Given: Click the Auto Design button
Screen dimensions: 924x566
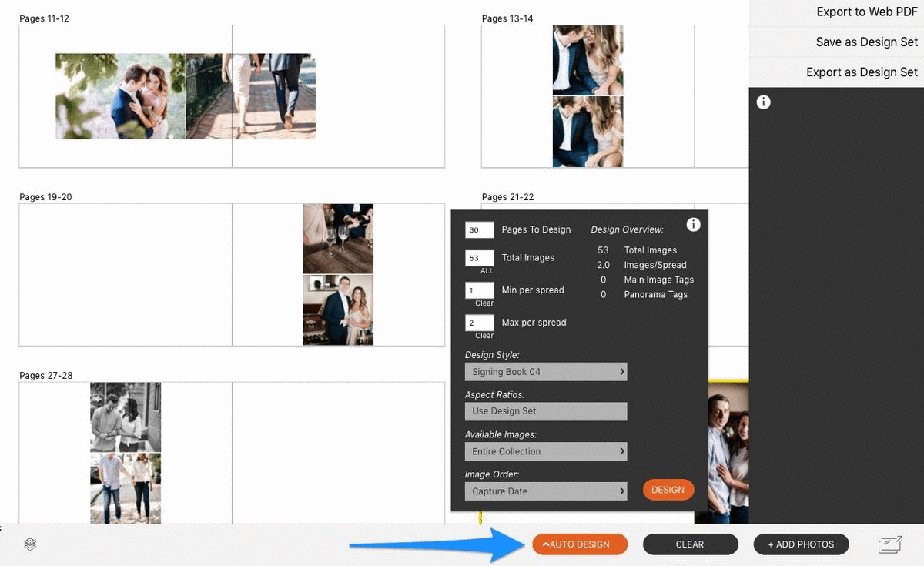Looking at the screenshot, I should click(x=580, y=544).
